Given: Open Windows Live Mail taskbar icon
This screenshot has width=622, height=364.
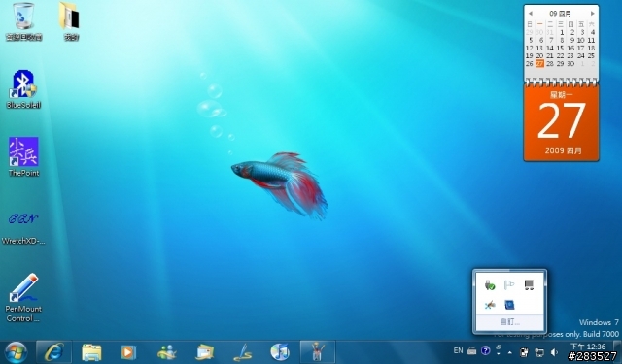Looking at the screenshot, I should tap(205, 352).
